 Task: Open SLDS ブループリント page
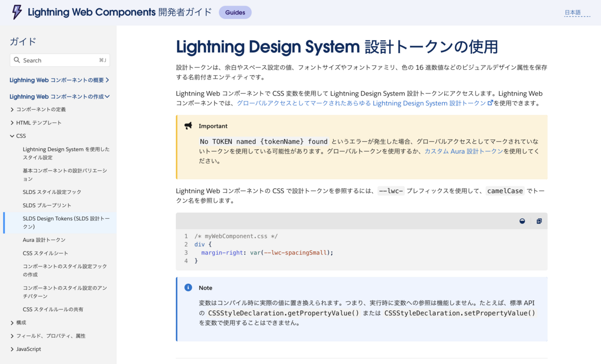[x=47, y=205]
